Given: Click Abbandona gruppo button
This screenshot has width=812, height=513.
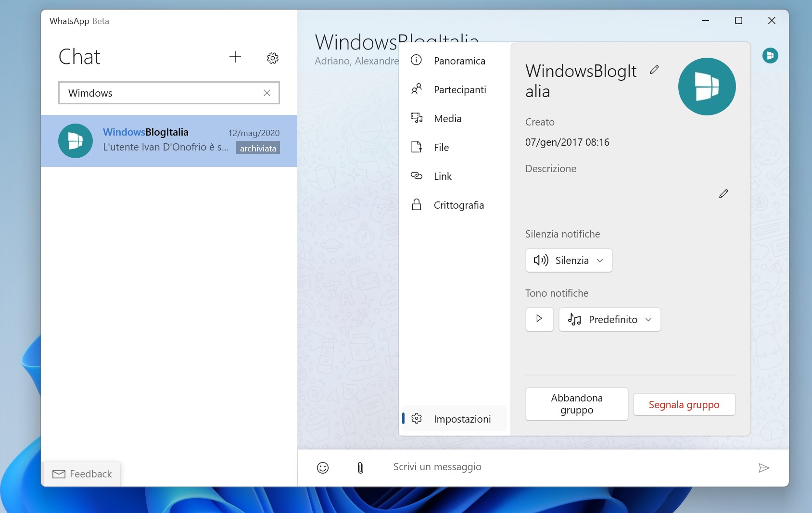Looking at the screenshot, I should tap(577, 404).
